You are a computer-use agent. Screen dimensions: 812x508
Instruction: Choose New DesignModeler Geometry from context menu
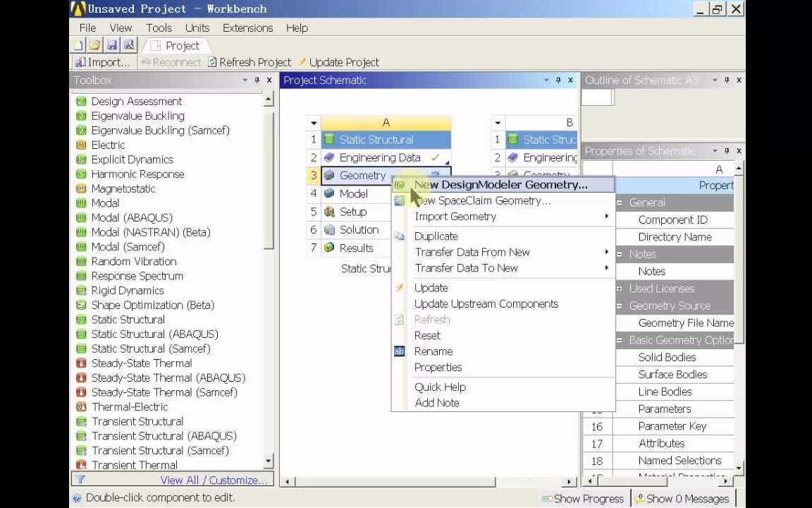click(500, 184)
